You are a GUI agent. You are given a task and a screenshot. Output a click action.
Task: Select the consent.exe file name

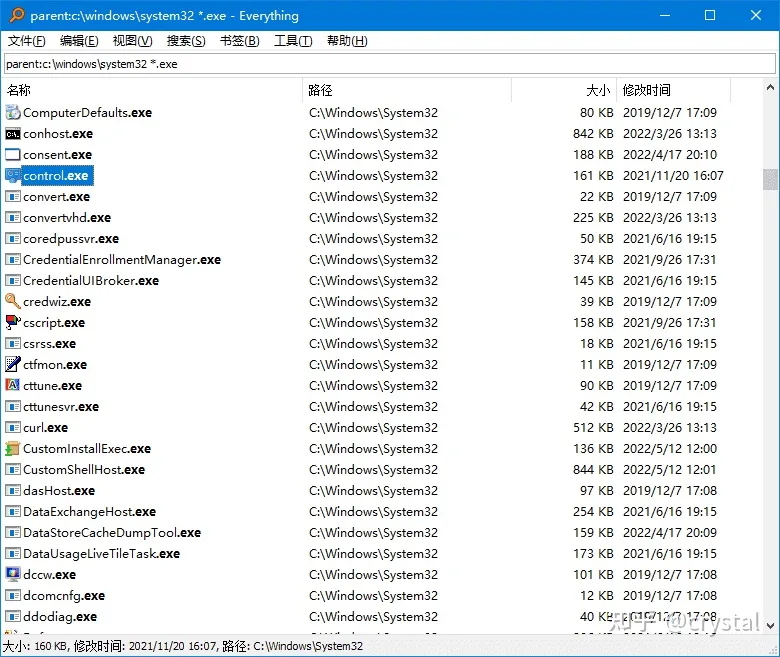coord(57,155)
